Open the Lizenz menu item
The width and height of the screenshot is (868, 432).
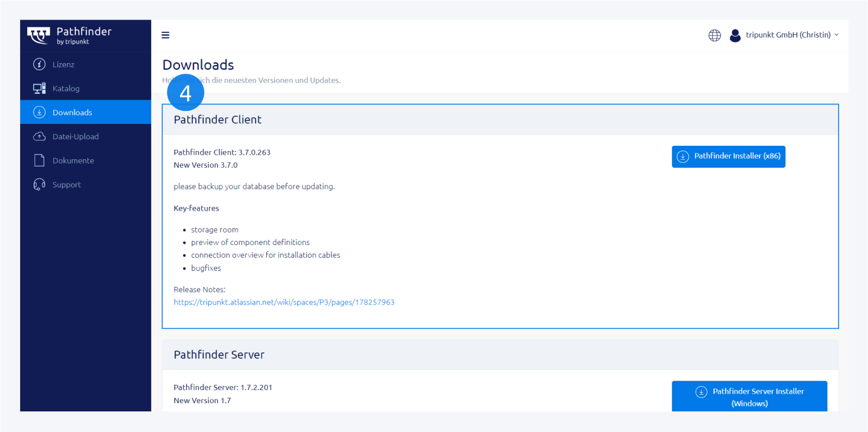pyautogui.click(x=64, y=64)
